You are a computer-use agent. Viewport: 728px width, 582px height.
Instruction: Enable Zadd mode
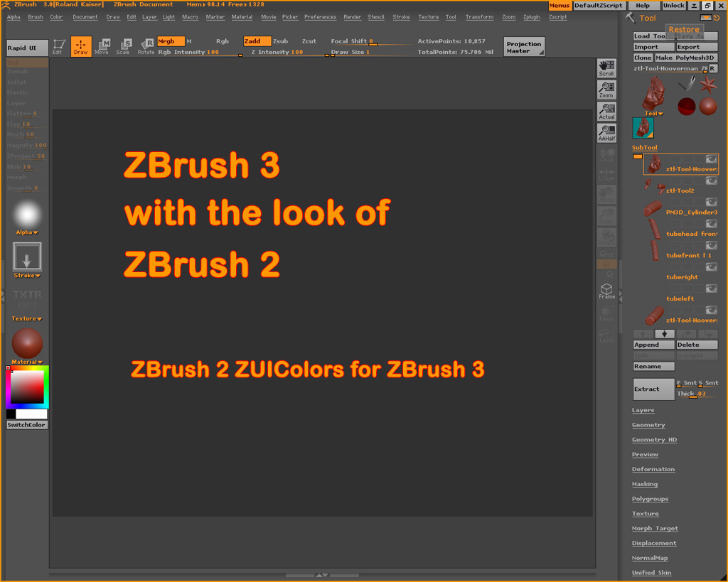tap(257, 41)
